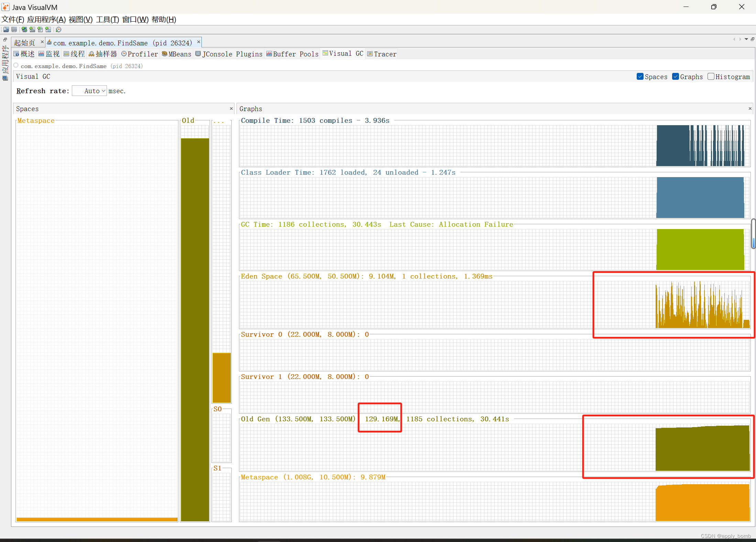Close the Spaces panel
This screenshot has width=756, height=542.
point(231,109)
